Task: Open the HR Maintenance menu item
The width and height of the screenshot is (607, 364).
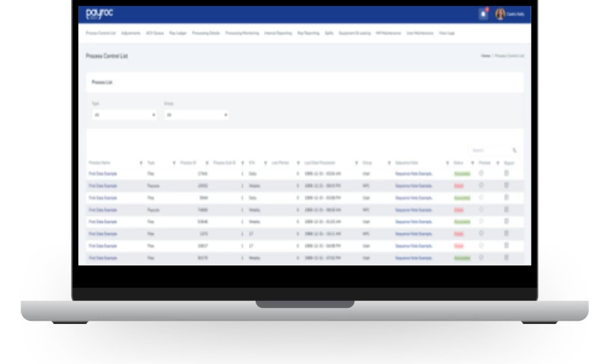Action: coord(388,33)
